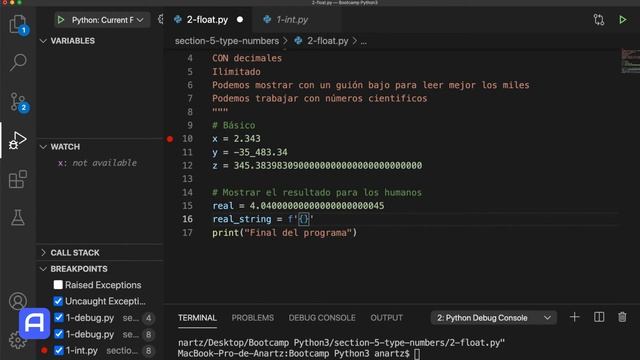The image size is (640, 360).
Task: Click line number 13 in gutter
Action: tap(187, 179)
